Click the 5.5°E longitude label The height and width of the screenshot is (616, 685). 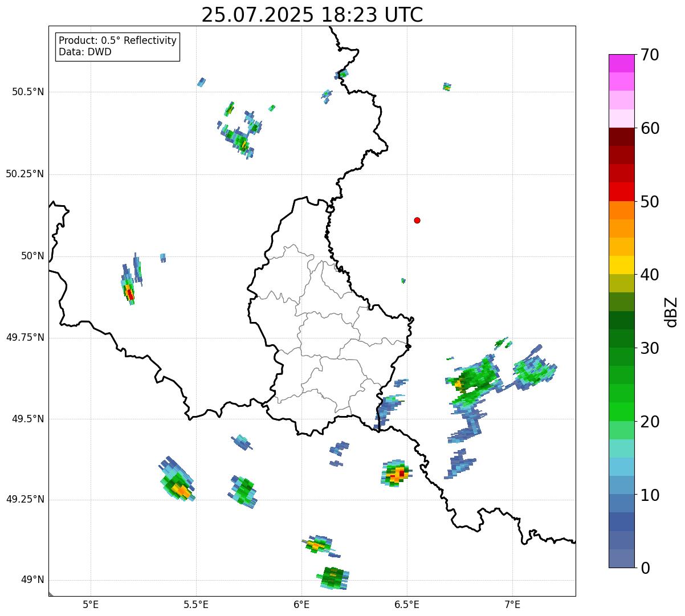tap(196, 604)
